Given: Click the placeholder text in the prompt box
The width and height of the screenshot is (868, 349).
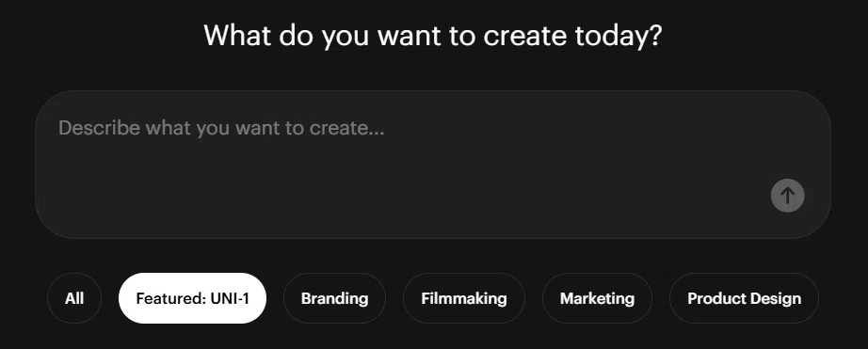Looking at the screenshot, I should point(221,128).
